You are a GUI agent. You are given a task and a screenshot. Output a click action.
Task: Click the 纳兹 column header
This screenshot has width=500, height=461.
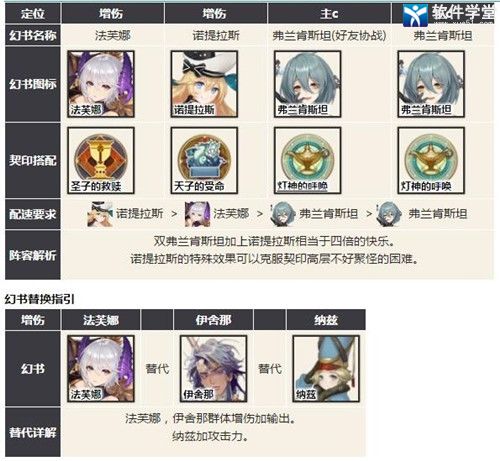[326, 320]
